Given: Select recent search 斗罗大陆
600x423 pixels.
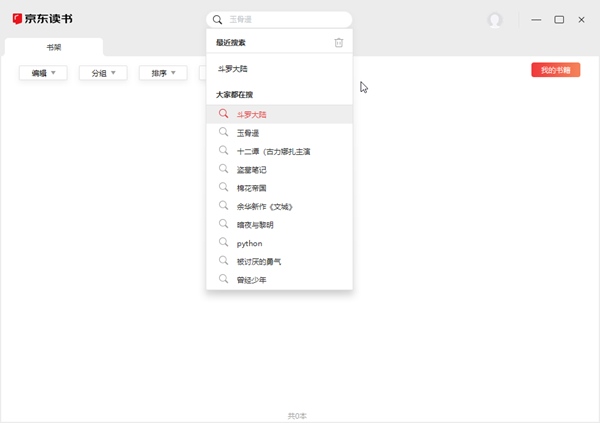Looking at the screenshot, I should [233, 69].
